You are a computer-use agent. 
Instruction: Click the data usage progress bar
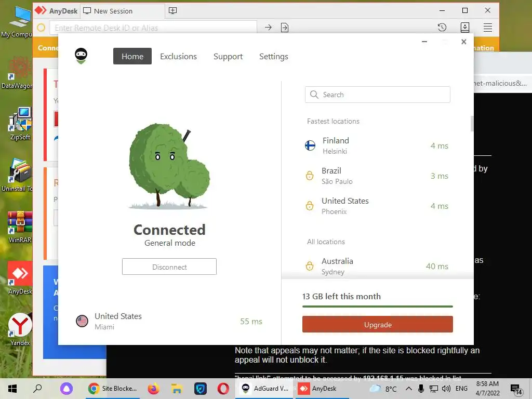click(378, 307)
